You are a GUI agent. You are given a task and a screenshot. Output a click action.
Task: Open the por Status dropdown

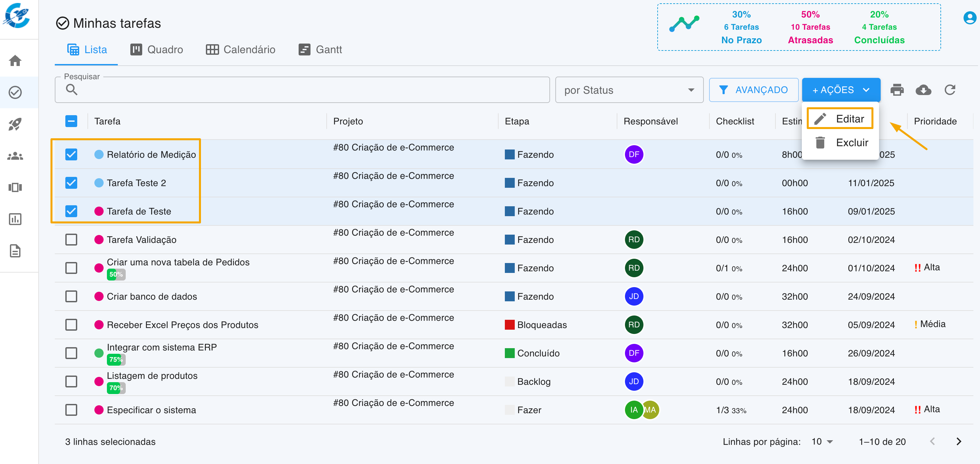(x=629, y=90)
